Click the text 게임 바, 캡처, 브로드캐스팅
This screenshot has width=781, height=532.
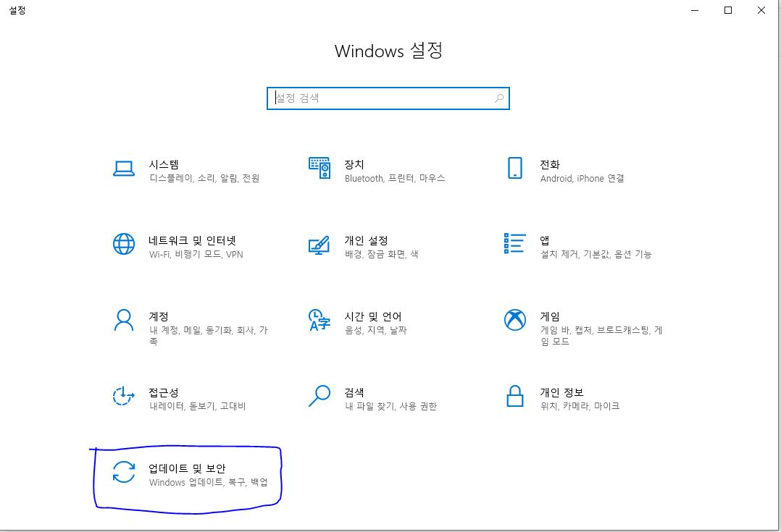[596, 330]
